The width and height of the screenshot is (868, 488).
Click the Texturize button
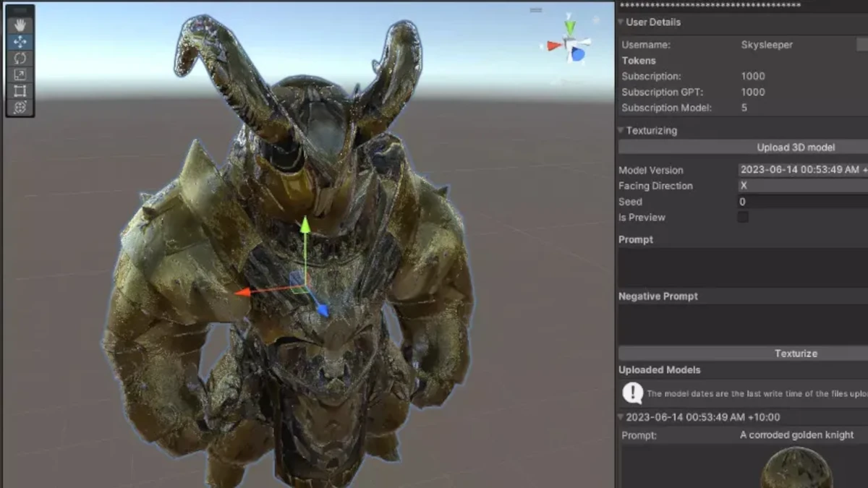743,353
